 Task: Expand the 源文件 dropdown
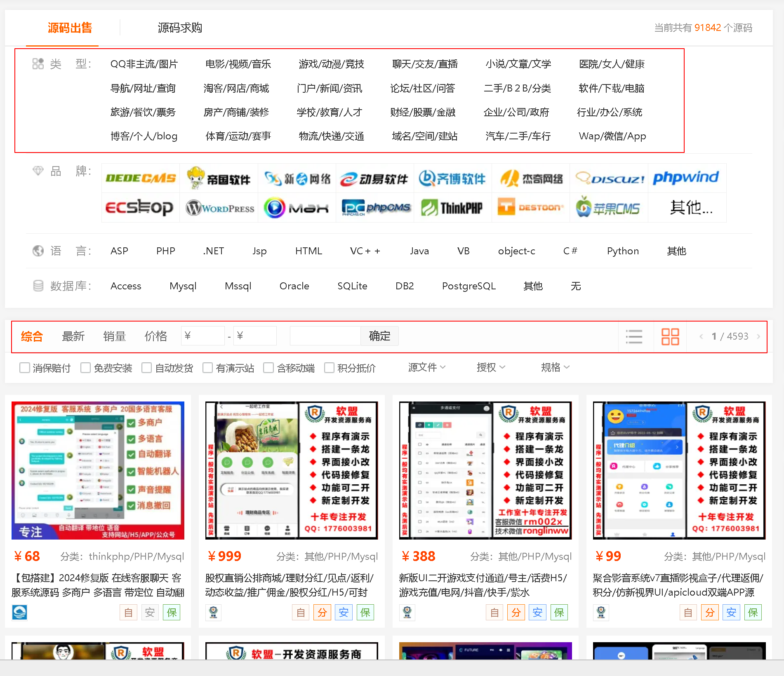(427, 367)
